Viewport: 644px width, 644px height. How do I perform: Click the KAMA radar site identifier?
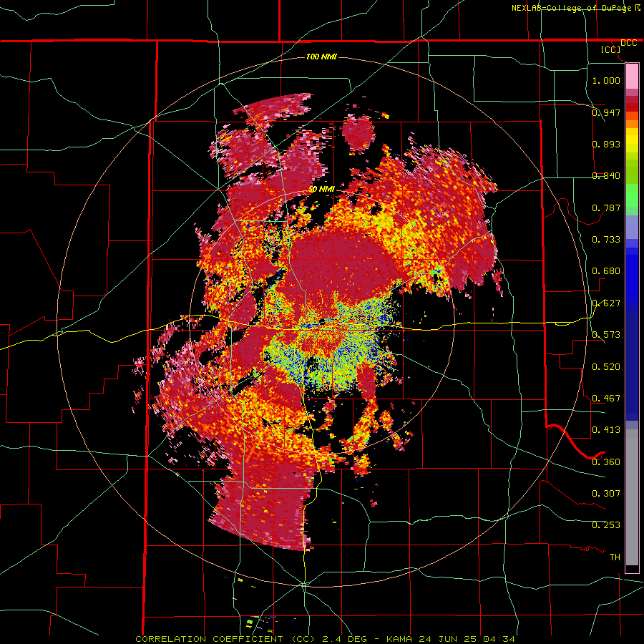point(399,639)
